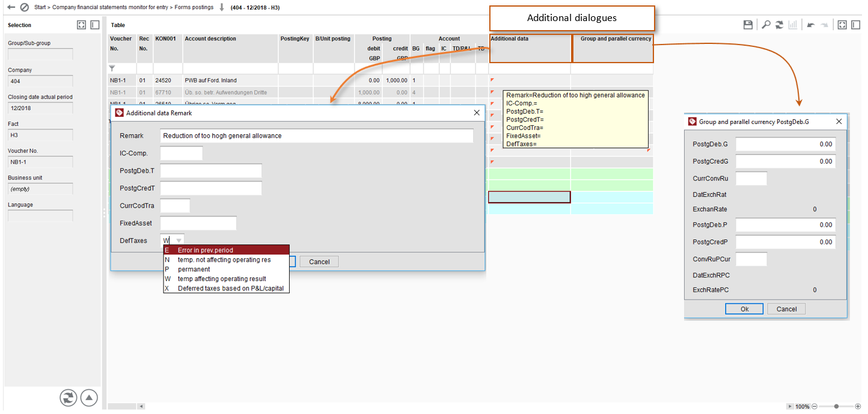Click Ok in Group and parallel currency dialog
The height and width of the screenshot is (414, 868).
744,309
